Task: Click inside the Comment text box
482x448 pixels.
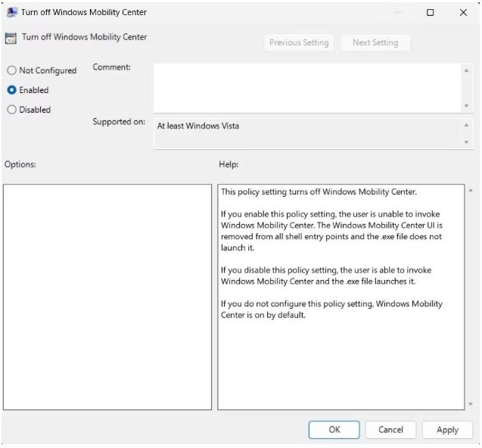Action: tap(307, 88)
